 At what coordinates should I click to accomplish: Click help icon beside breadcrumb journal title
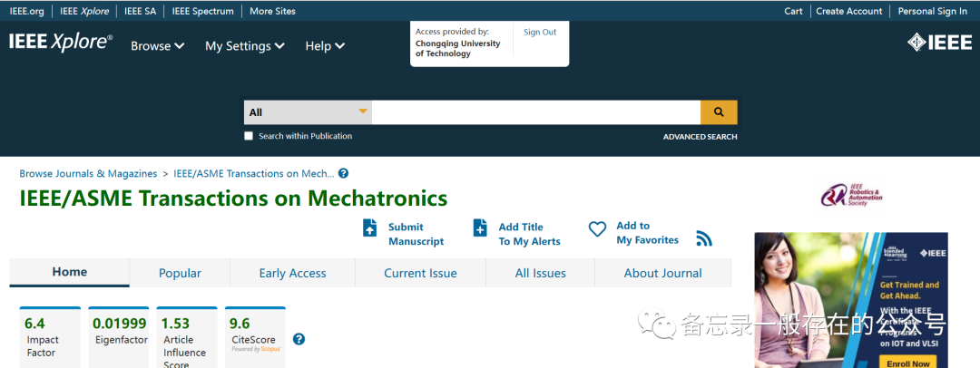point(343,174)
